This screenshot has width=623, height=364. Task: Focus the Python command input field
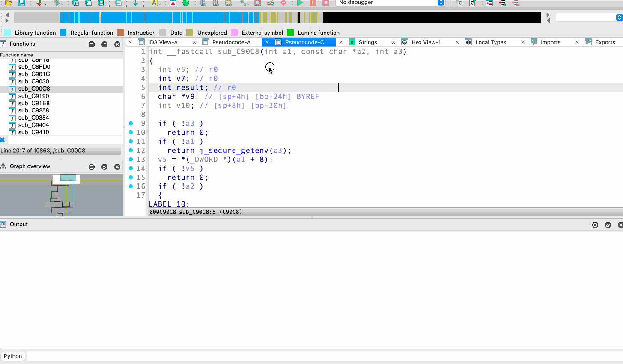[324, 356]
